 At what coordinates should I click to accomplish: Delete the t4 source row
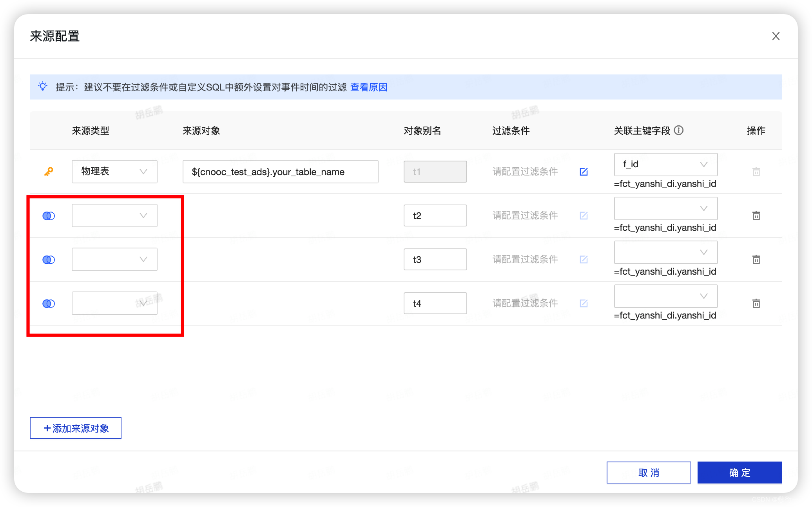756,304
